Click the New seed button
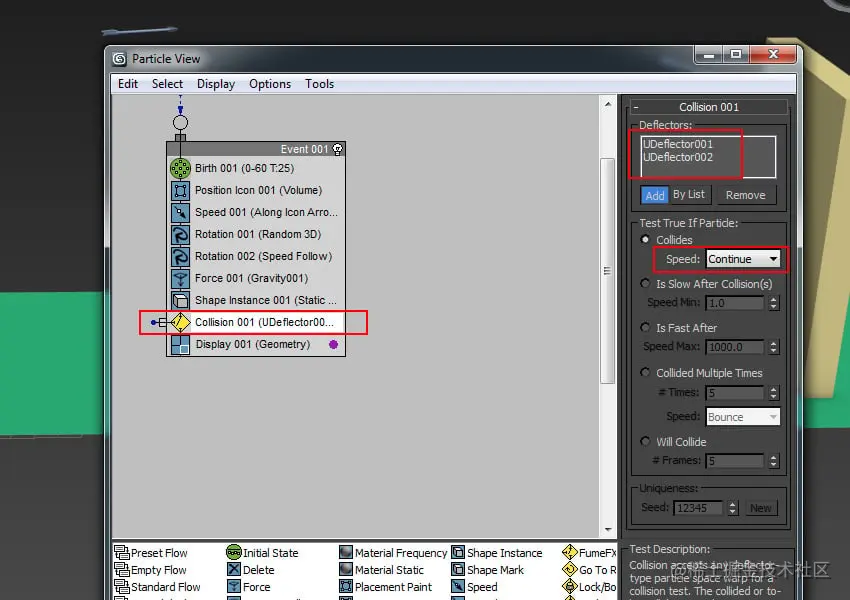Viewport: 850px width, 600px height. tap(761, 508)
